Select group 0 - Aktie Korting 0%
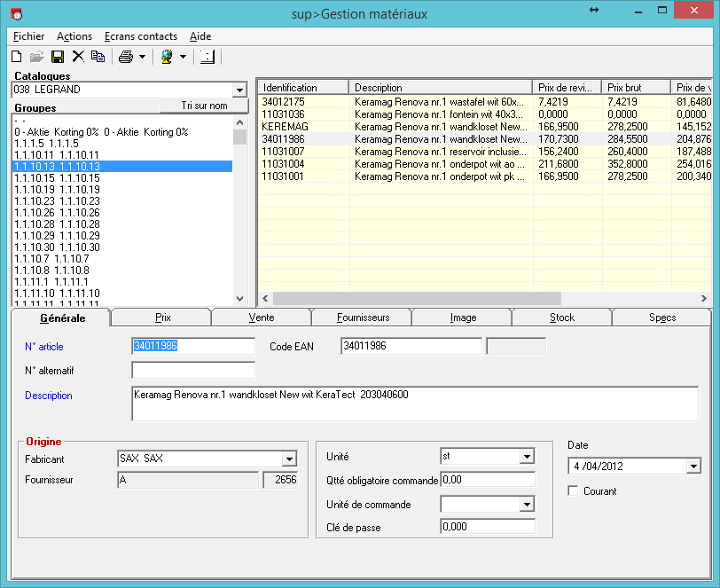 pyautogui.click(x=122, y=132)
